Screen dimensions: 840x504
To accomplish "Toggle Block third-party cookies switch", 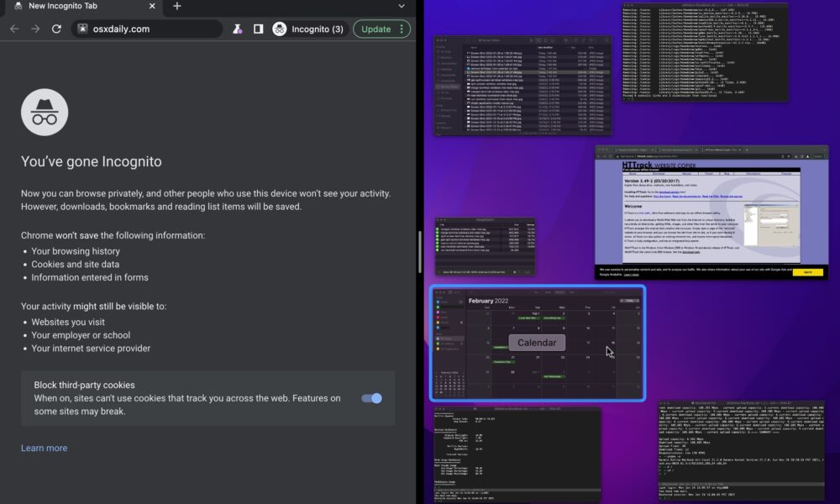I will tap(372, 398).
